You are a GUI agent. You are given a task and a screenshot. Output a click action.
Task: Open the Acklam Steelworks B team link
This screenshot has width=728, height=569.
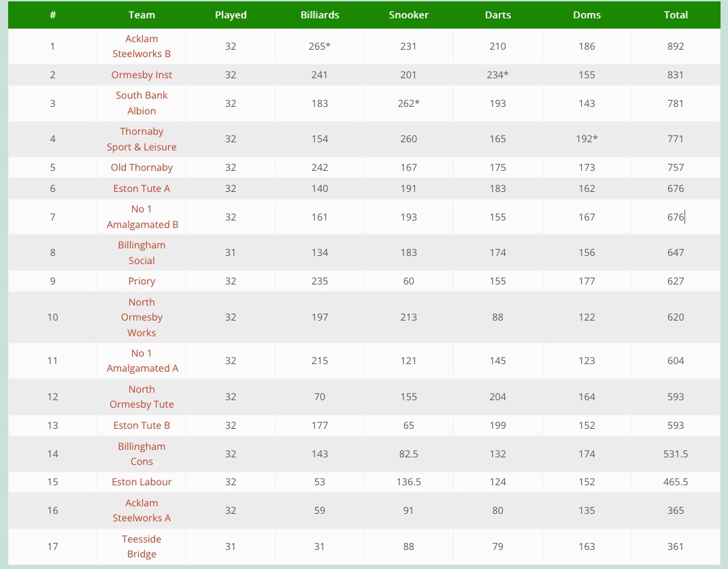pyautogui.click(x=142, y=46)
